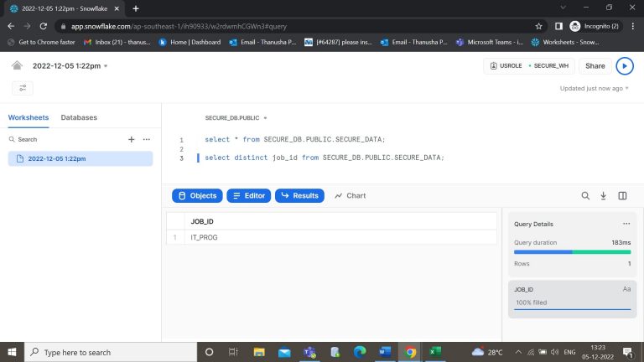The image size is (644, 362).
Task: Open worksheets more options ellipsis
Action: [147, 139]
